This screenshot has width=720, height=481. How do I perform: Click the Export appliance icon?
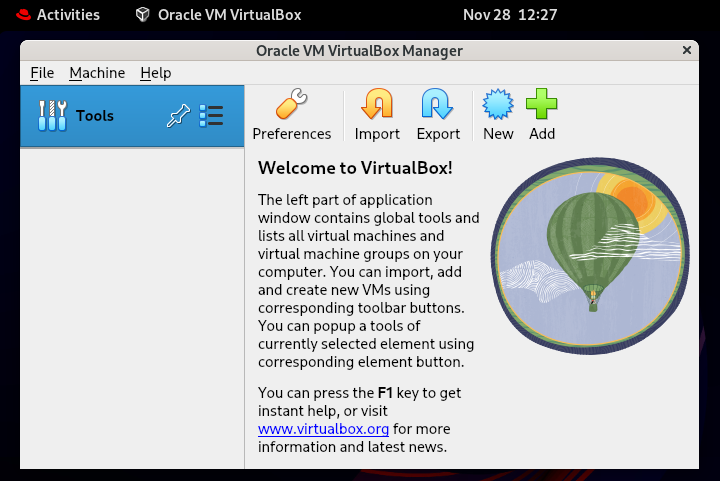(x=438, y=115)
